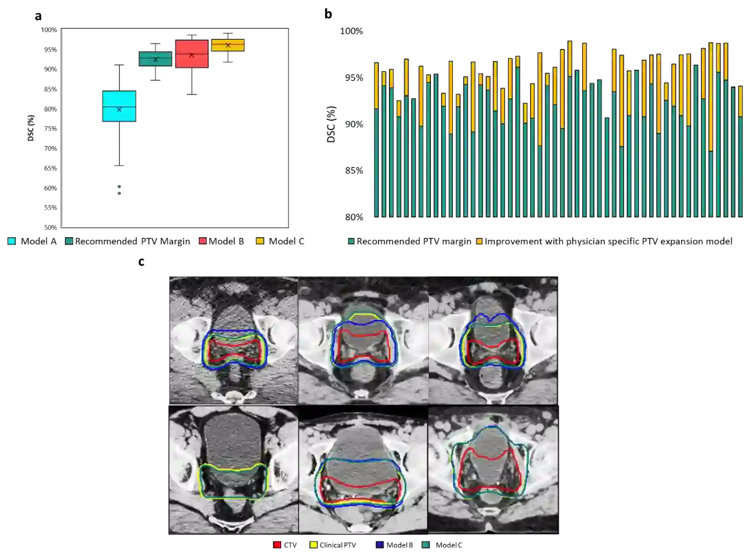756x555 pixels.
Task: Click the red Model B swatch in panel a legend
Action: (x=203, y=242)
